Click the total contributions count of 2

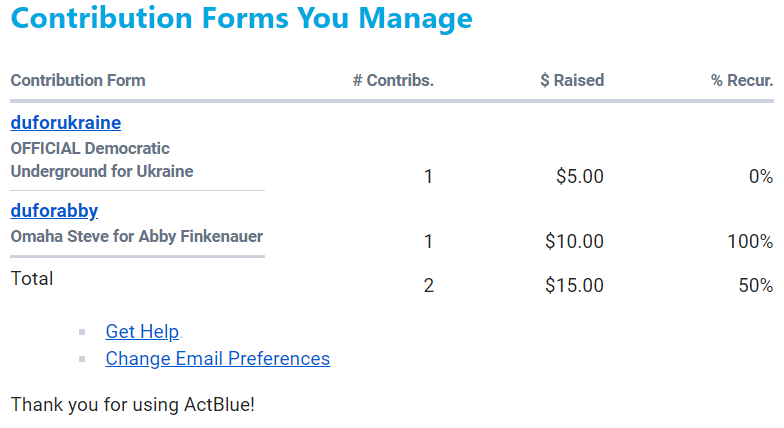pos(429,285)
